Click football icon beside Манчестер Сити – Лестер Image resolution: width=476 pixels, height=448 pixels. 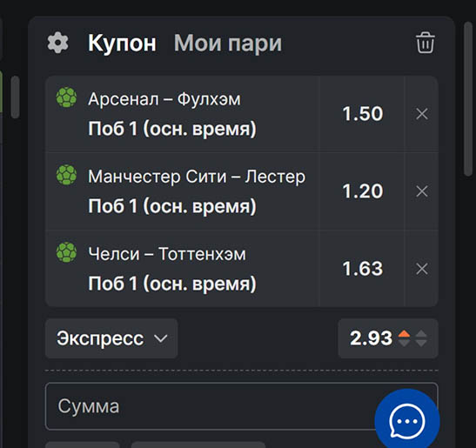[66, 175]
